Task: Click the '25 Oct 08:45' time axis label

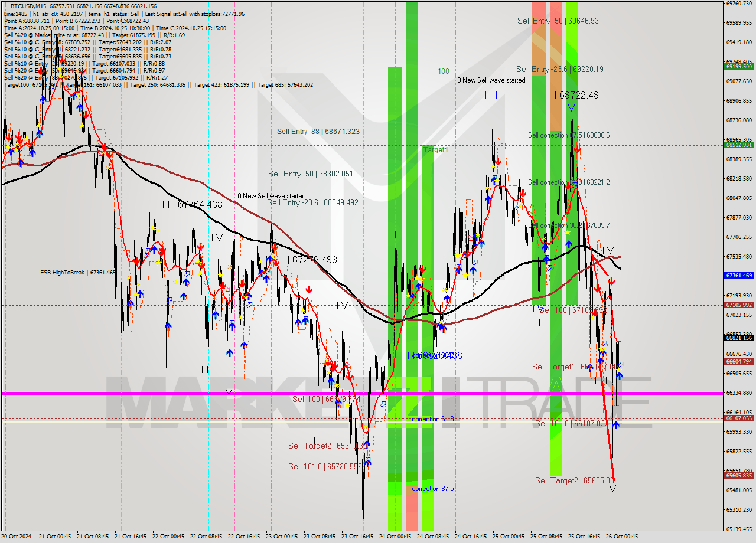Action: 546,537
